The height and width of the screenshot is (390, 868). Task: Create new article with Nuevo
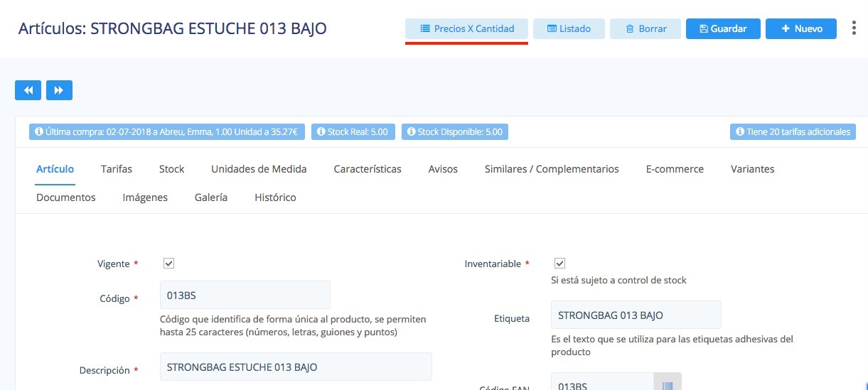801,28
